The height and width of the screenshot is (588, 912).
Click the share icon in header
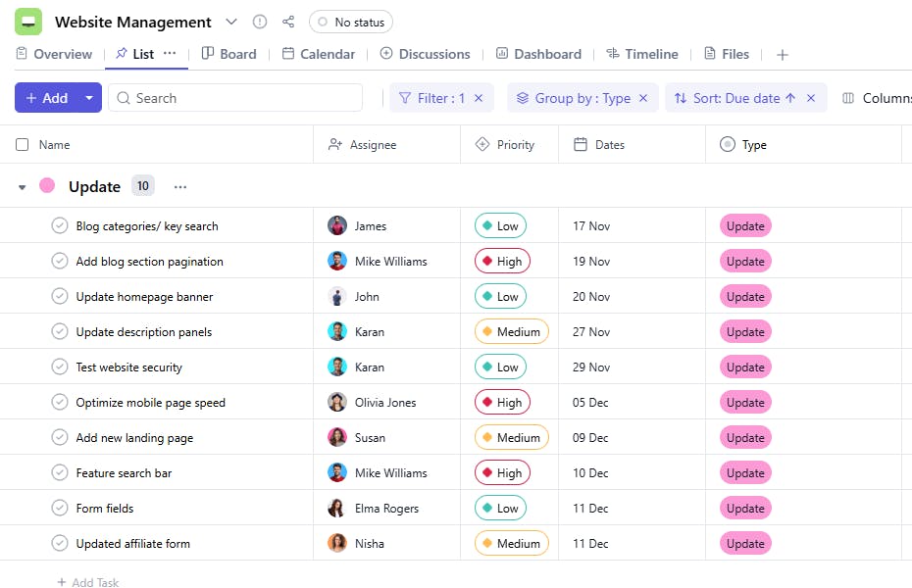click(x=288, y=22)
